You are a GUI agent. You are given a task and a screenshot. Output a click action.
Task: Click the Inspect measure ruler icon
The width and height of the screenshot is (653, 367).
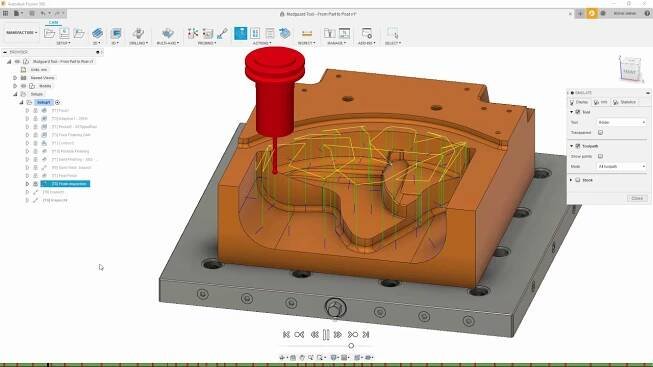click(x=307, y=33)
